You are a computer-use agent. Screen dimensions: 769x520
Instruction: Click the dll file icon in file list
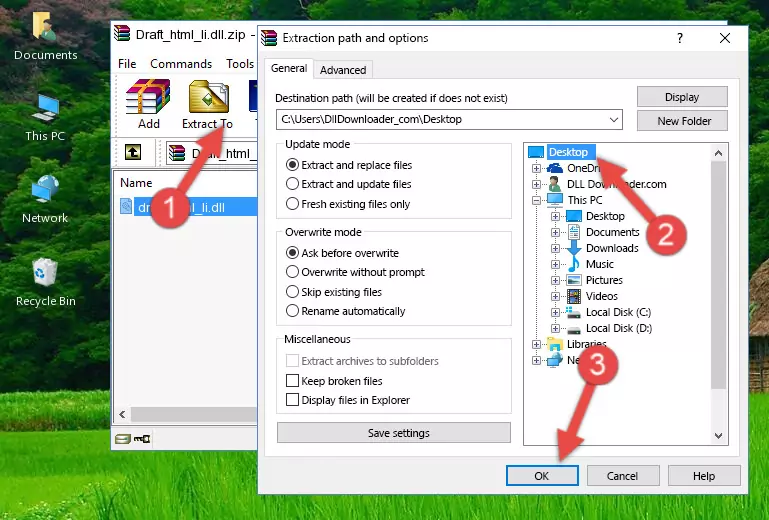pos(126,207)
